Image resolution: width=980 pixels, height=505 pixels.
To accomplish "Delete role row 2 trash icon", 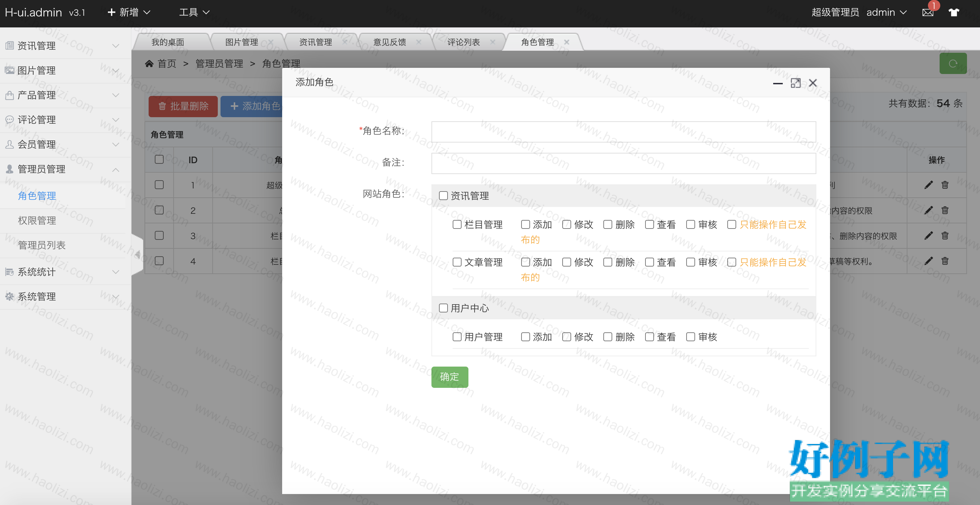I will click(945, 210).
